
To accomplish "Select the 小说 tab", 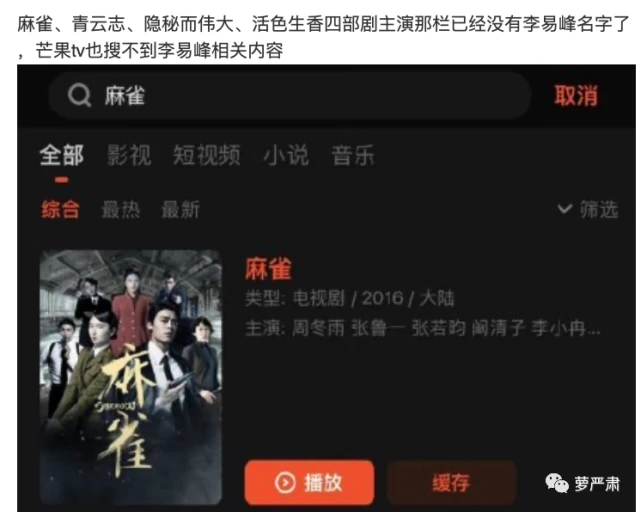I will coord(286,155).
